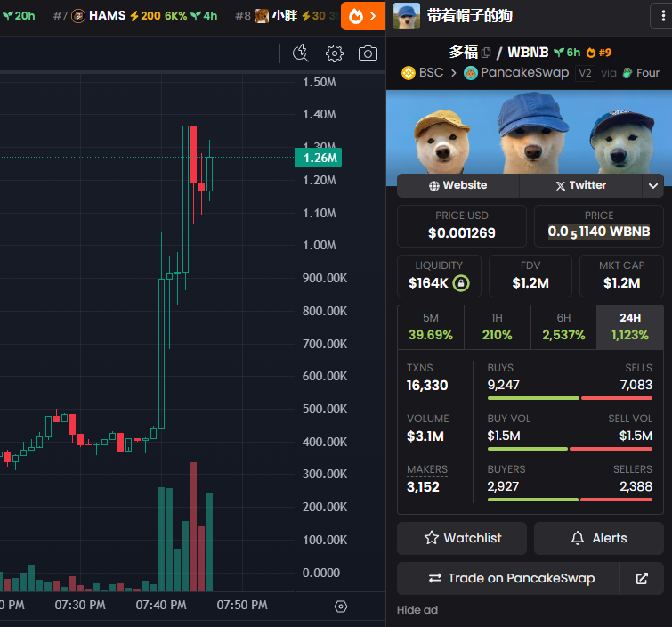Open the token Website link
The width and height of the screenshot is (672, 627).
pyautogui.click(x=458, y=185)
